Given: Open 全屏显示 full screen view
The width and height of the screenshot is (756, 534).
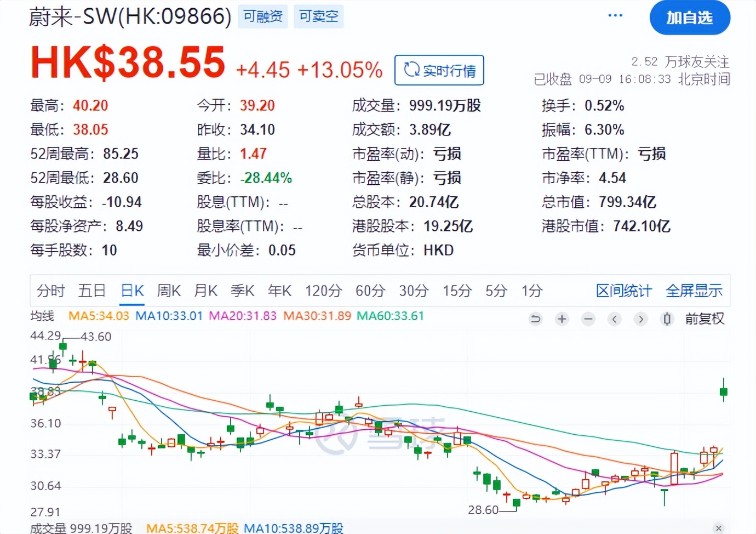Looking at the screenshot, I should click(694, 291).
